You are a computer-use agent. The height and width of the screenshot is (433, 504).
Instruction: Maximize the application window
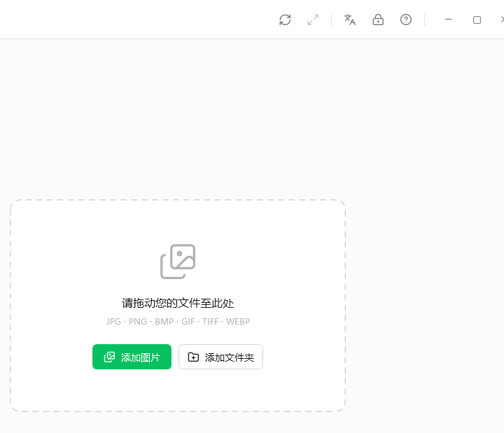click(x=477, y=20)
